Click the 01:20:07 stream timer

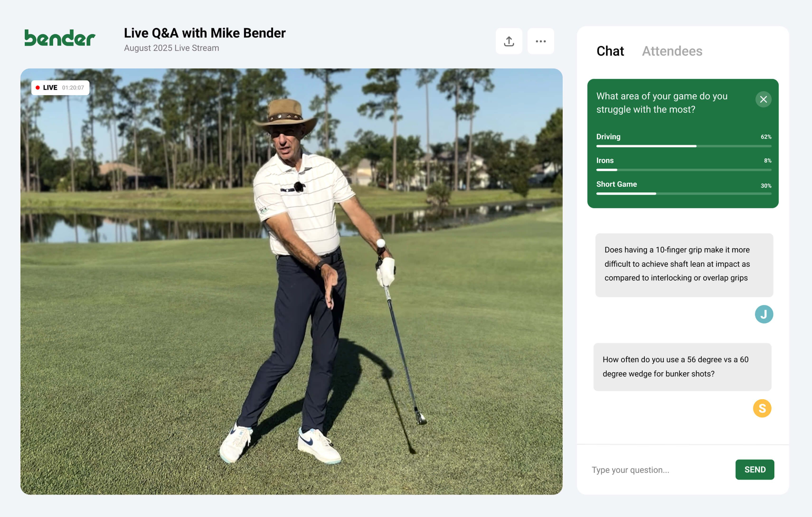point(73,88)
